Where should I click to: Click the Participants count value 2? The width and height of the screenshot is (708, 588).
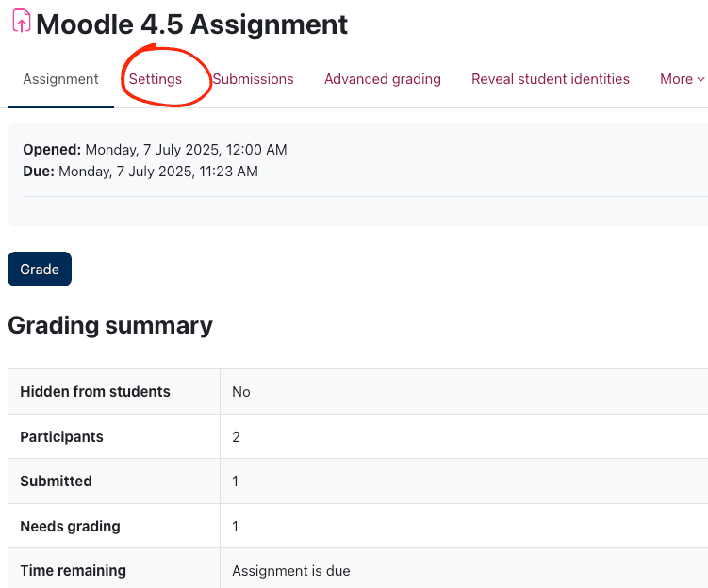[237, 436]
